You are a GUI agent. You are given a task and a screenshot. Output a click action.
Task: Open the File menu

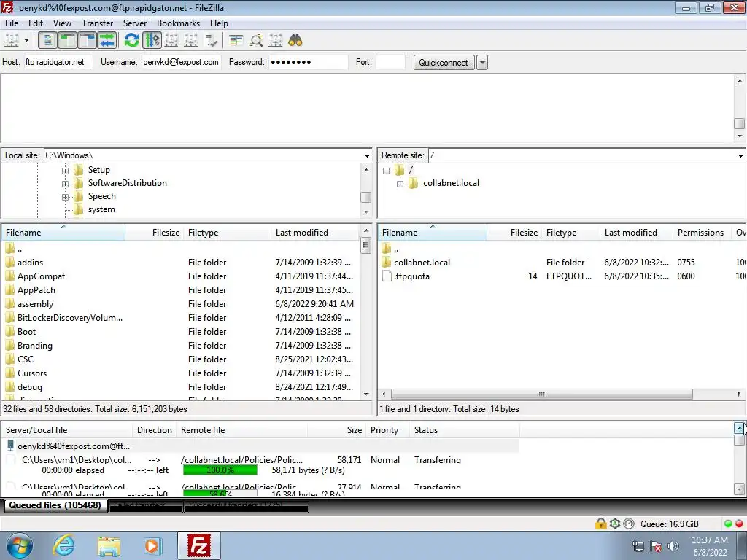point(12,23)
